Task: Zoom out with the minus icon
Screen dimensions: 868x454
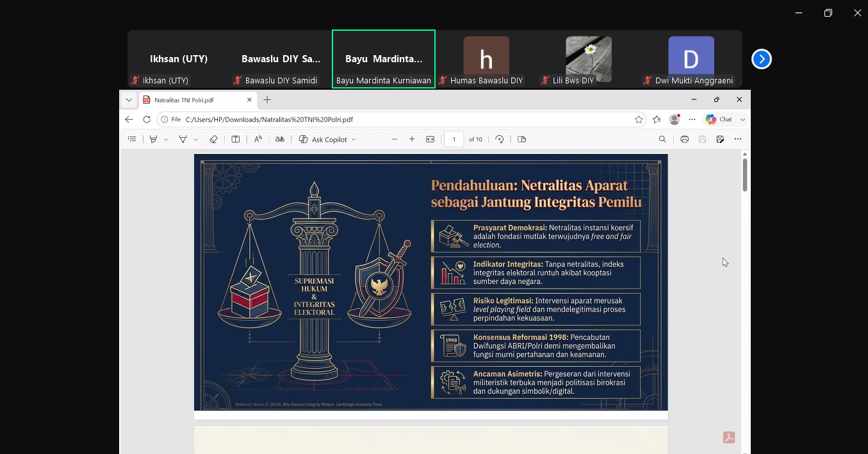Action: click(x=395, y=139)
